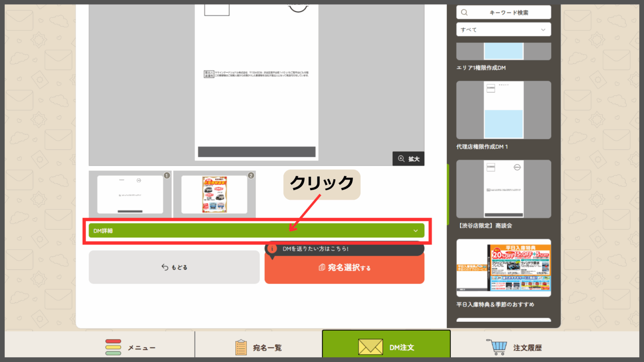The width and height of the screenshot is (644, 362).
Task: Click the envelope DM注文 icon
Action: coord(370,347)
